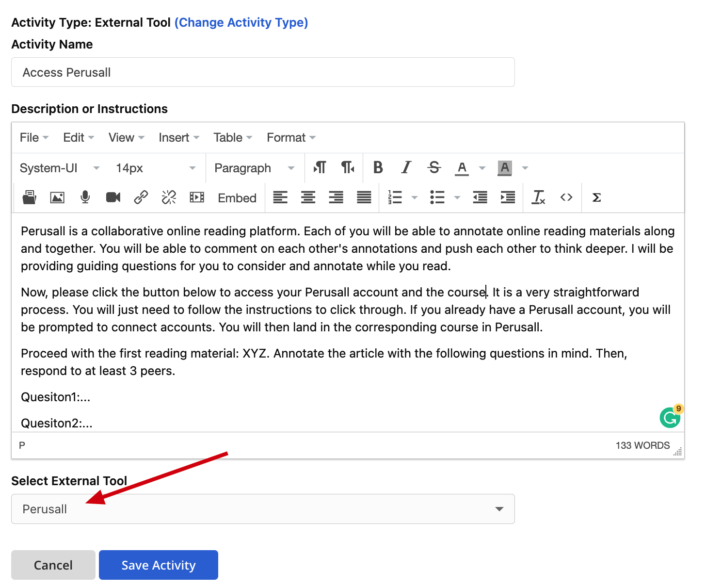The image size is (706, 588).
Task: Click the Change Activity Type link
Action: [241, 22]
